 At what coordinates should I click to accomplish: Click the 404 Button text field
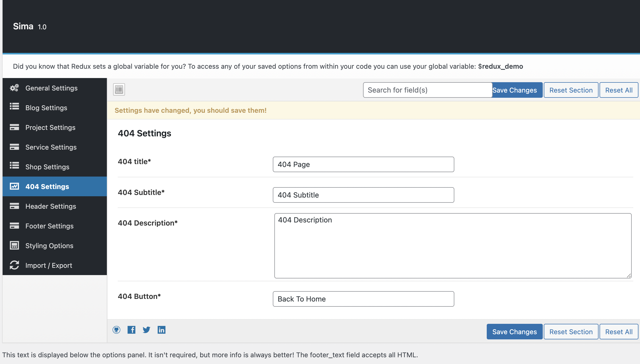point(364,299)
